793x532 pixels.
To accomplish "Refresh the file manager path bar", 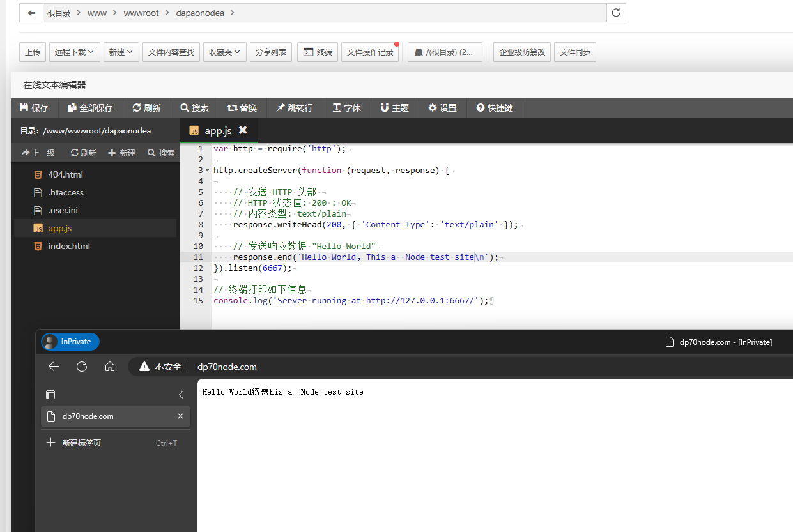I will (616, 13).
